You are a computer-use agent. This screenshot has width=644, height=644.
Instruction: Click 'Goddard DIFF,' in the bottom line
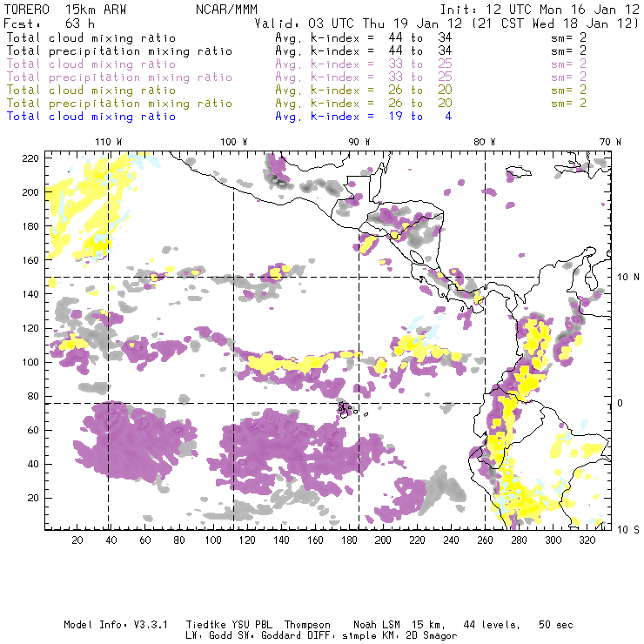[x=299, y=636]
